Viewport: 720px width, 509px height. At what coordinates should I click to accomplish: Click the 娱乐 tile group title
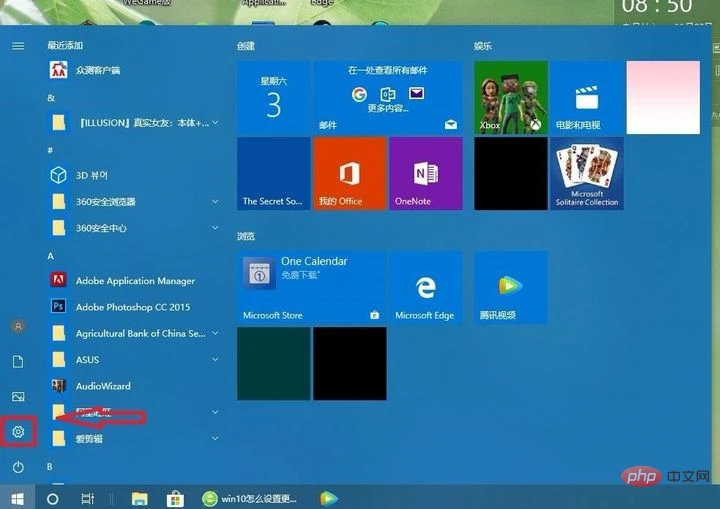483,46
